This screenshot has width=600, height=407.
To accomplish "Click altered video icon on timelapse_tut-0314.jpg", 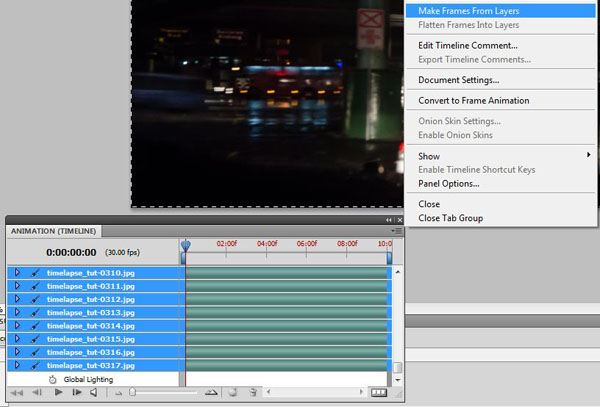I will (x=35, y=326).
